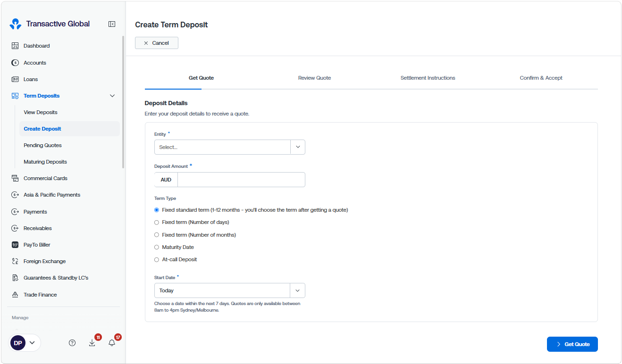The image size is (622, 364).
Task: Click the Commercial Cards icon
Action: [15, 178]
